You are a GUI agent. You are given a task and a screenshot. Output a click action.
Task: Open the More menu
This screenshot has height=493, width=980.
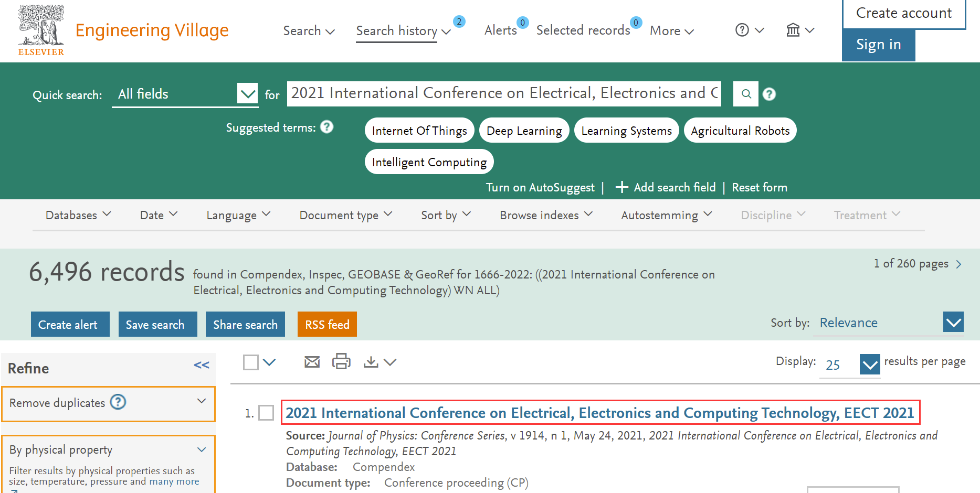coord(672,31)
